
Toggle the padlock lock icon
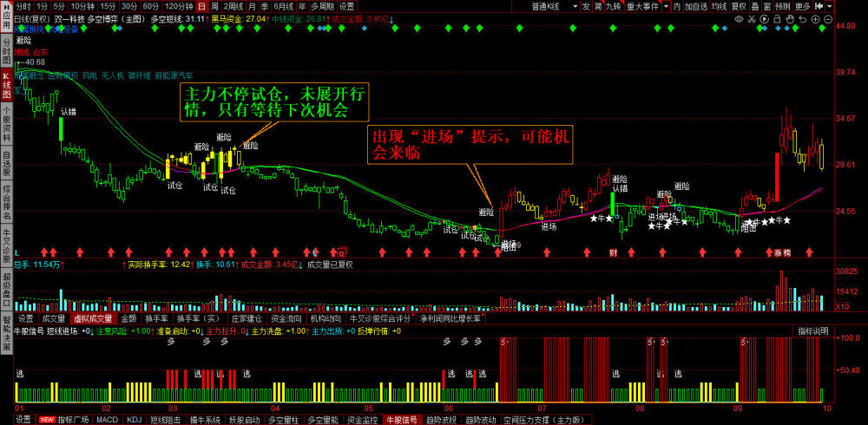777,19
